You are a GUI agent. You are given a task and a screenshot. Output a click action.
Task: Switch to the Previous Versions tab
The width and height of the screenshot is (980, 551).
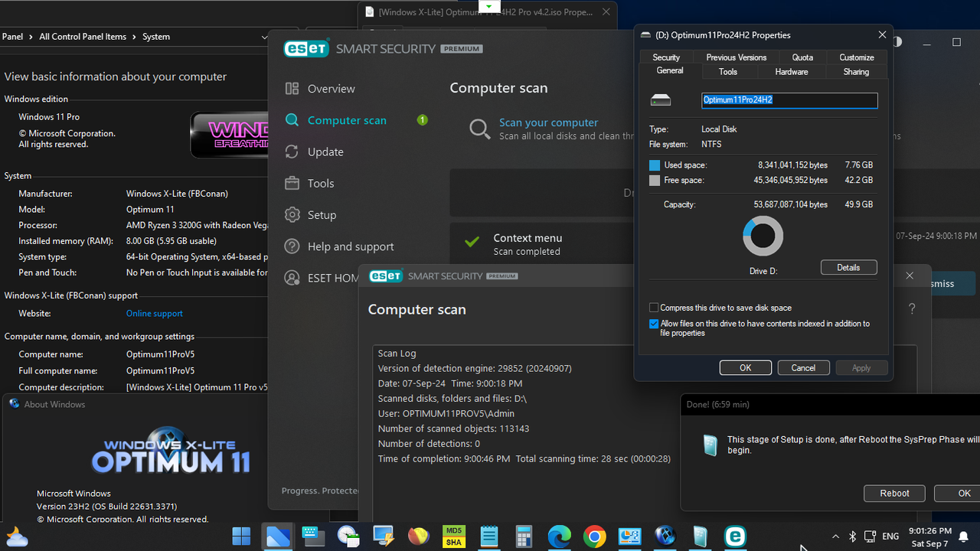pyautogui.click(x=736, y=57)
